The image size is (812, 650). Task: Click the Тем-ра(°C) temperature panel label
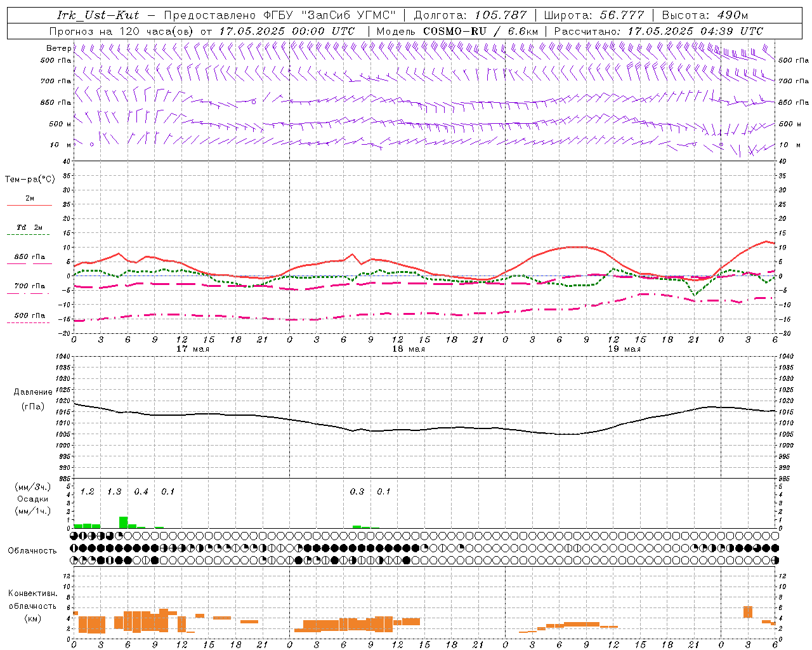tap(30, 180)
